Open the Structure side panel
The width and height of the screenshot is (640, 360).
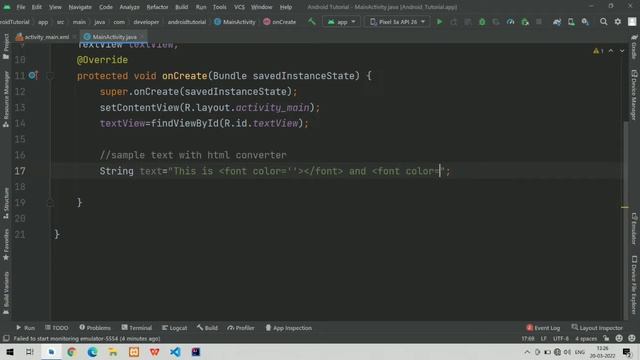pos(6,203)
